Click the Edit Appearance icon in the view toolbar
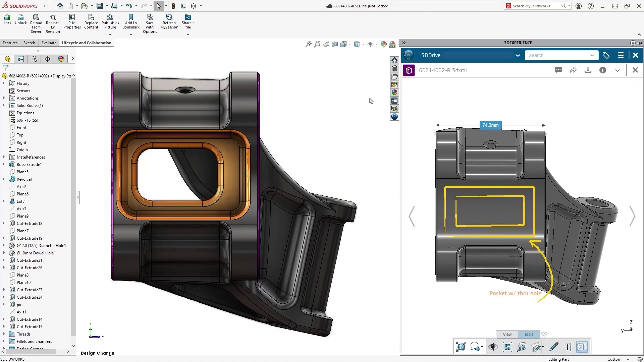 tap(384, 44)
